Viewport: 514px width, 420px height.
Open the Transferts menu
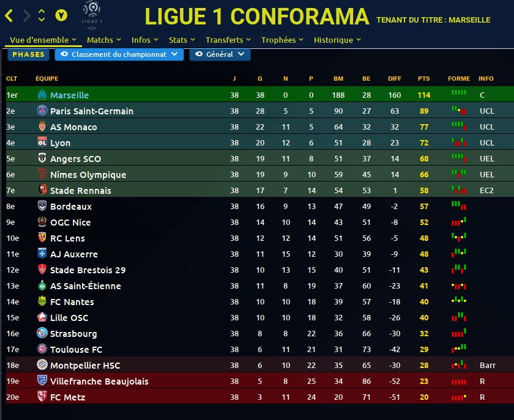[x=228, y=40]
